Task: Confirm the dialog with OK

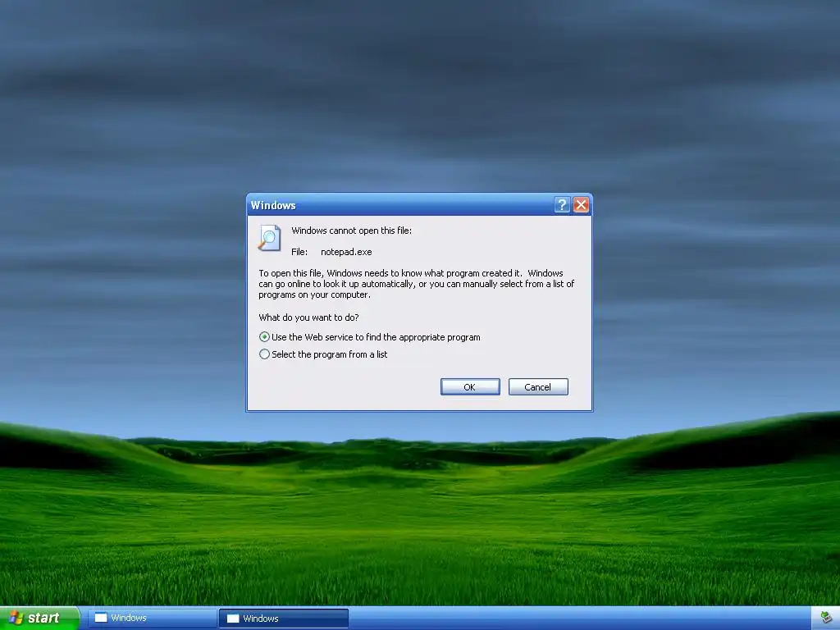Action: (x=470, y=387)
